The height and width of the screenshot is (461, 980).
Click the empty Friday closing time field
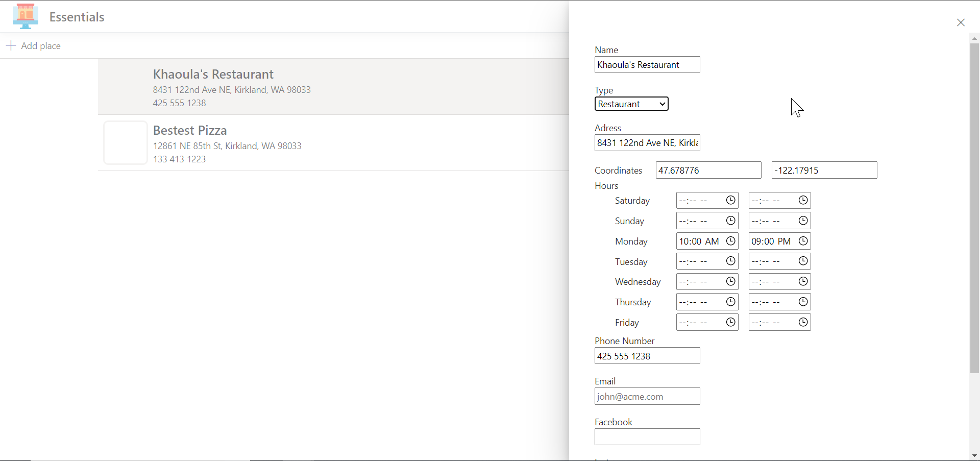coord(780,323)
